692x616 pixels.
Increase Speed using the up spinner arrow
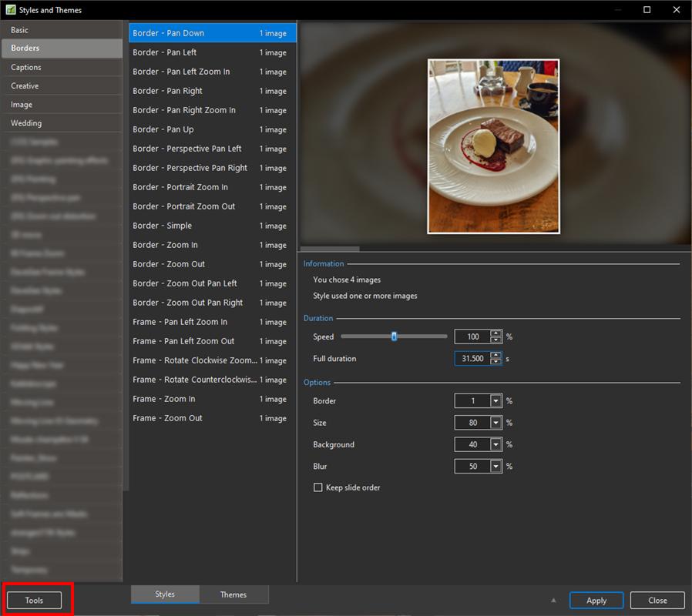click(x=496, y=333)
